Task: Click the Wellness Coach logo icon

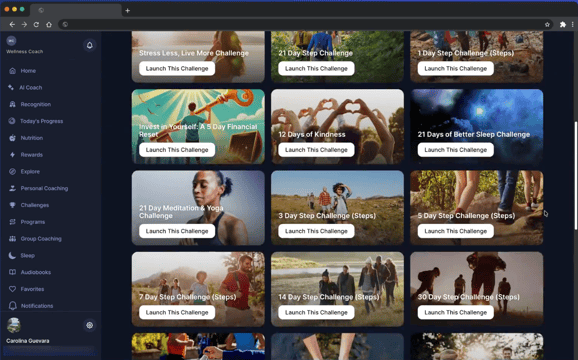Action: coord(11,41)
